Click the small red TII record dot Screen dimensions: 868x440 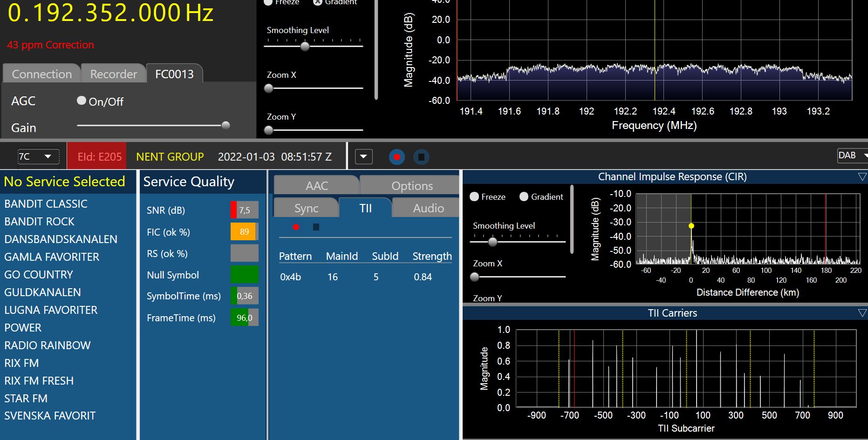pyautogui.click(x=296, y=227)
